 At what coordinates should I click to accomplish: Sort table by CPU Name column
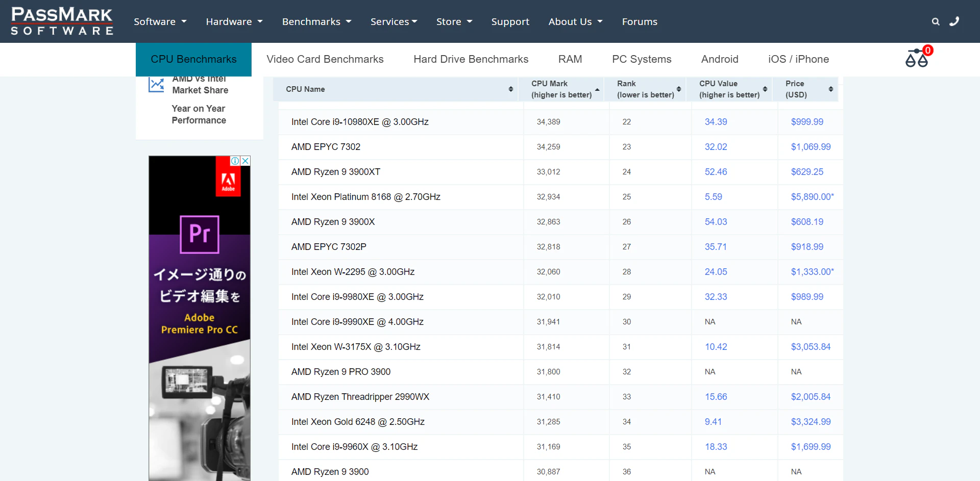pyautogui.click(x=396, y=89)
